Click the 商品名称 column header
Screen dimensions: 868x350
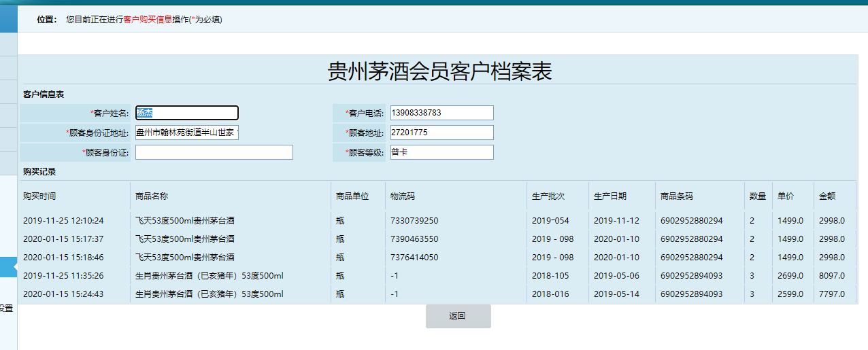coord(152,196)
